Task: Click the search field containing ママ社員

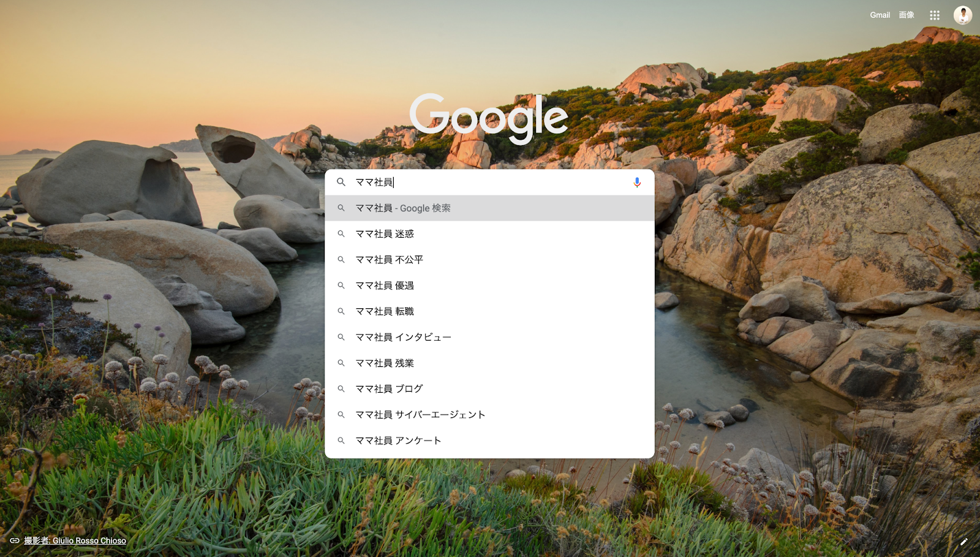Action: click(490, 182)
